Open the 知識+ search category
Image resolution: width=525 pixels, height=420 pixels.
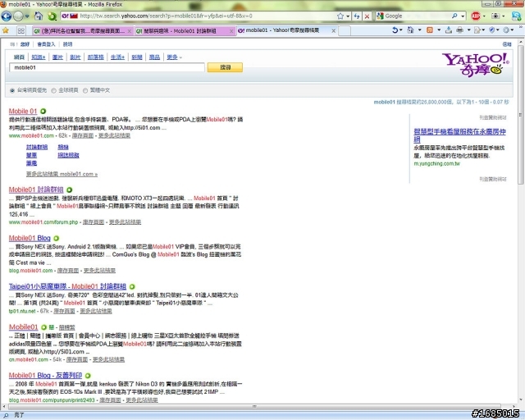coord(39,57)
